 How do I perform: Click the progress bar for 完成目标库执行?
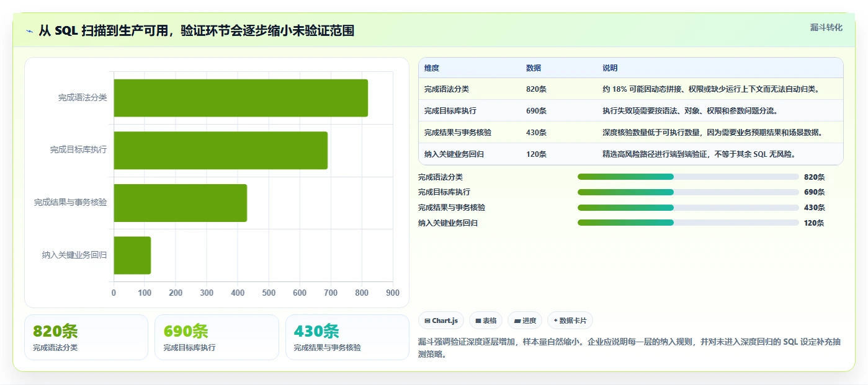coord(688,192)
